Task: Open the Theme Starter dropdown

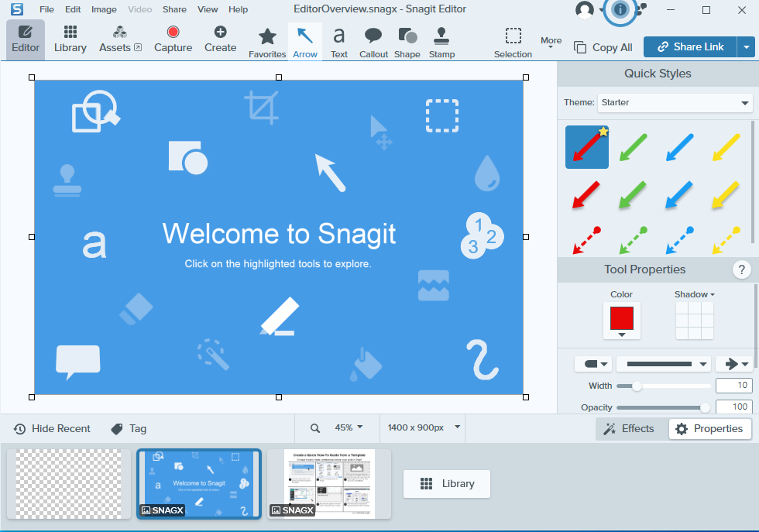Action: point(674,102)
